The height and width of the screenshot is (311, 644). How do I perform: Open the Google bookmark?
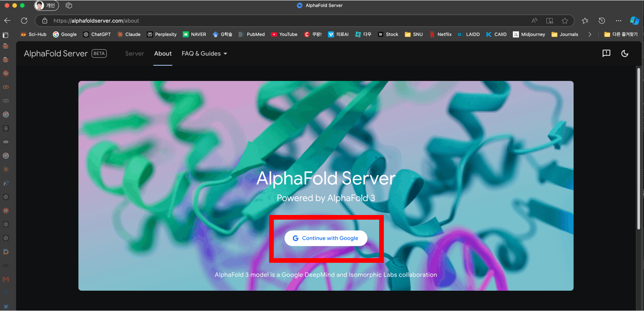point(65,34)
